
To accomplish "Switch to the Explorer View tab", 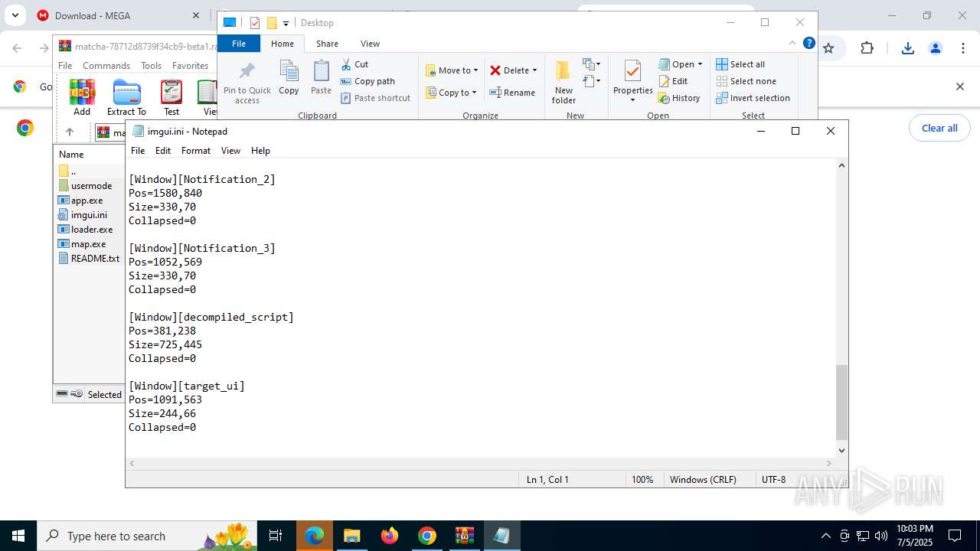I will pyautogui.click(x=370, y=44).
